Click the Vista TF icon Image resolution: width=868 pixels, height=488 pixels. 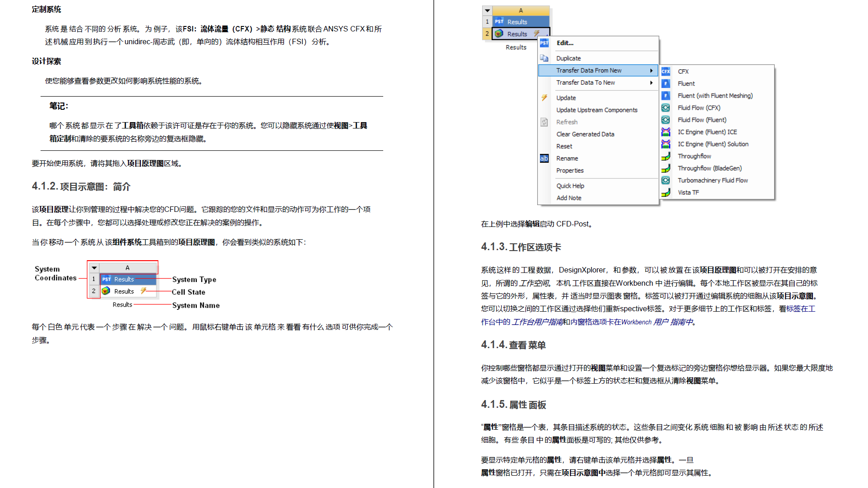click(666, 192)
